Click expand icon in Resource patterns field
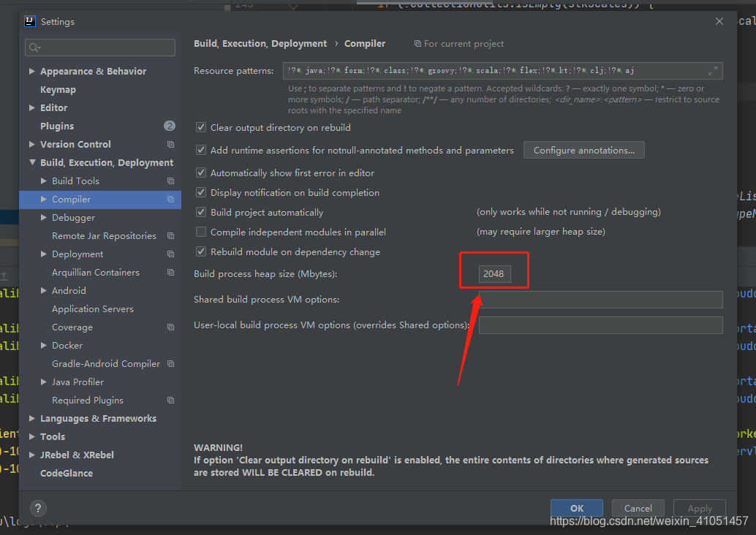Viewport: 756px width, 535px height. click(713, 71)
